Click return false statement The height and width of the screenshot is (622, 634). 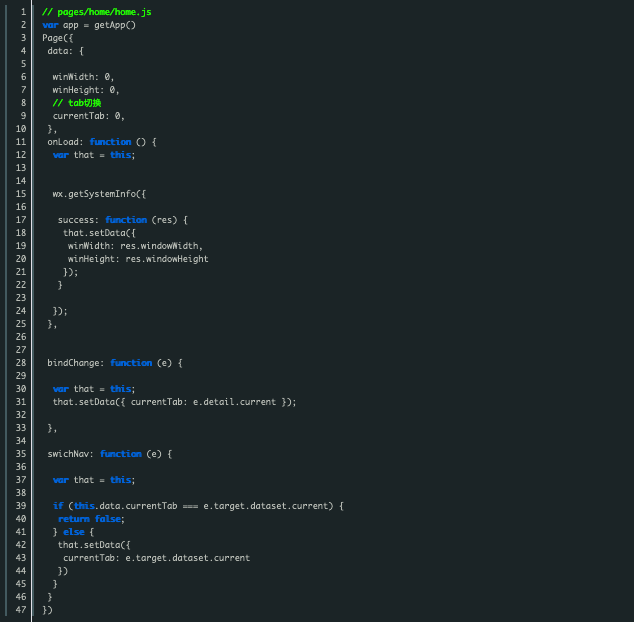(91, 519)
